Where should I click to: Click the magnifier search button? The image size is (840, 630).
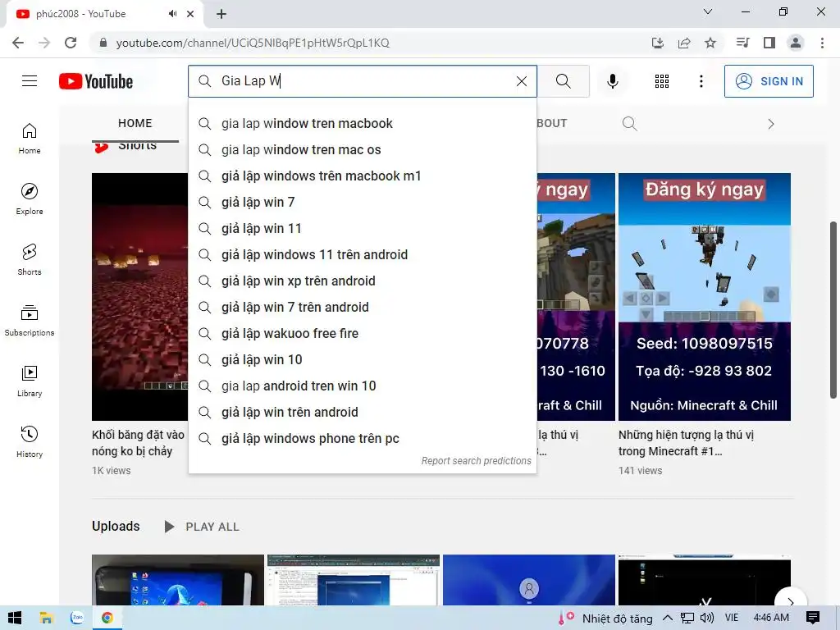pyautogui.click(x=563, y=81)
